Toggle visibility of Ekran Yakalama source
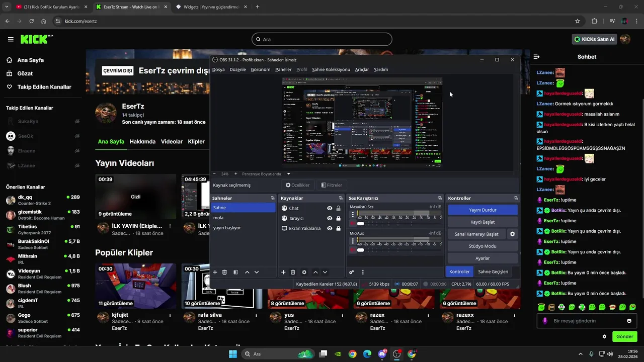 pos(330,228)
